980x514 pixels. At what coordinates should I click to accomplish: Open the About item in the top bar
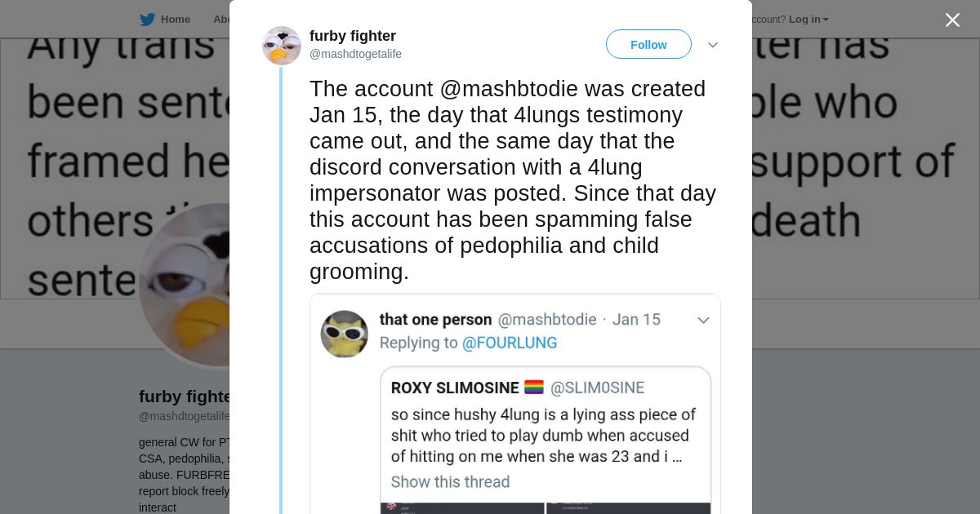221,20
